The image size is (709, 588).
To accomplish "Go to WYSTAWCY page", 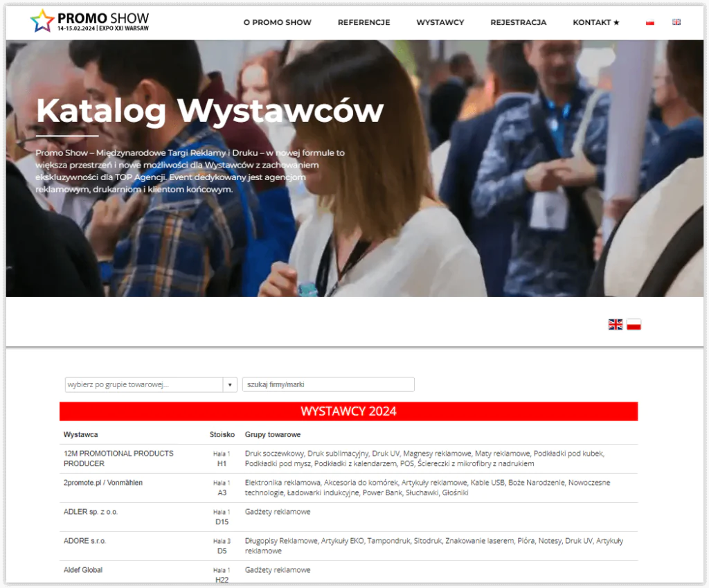I will pos(440,22).
